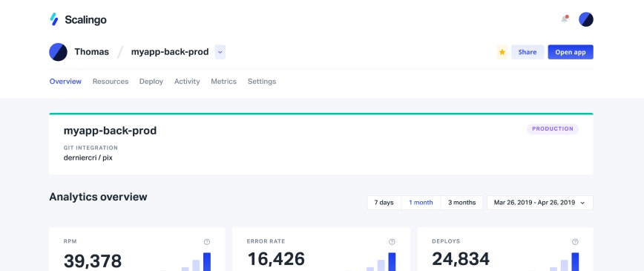The width and height of the screenshot is (644, 271).
Task: Click the Error Rate card bar chart
Action: (x=370, y=261)
